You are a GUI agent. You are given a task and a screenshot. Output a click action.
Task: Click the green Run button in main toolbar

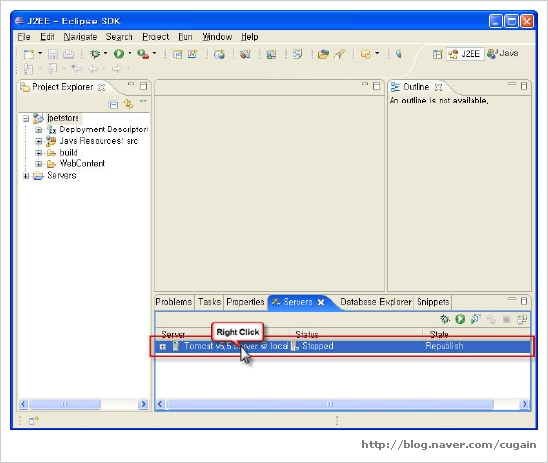pos(119,54)
